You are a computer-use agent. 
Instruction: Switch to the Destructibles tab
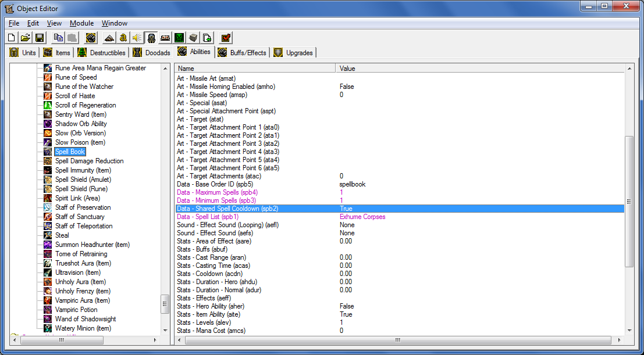click(x=102, y=52)
